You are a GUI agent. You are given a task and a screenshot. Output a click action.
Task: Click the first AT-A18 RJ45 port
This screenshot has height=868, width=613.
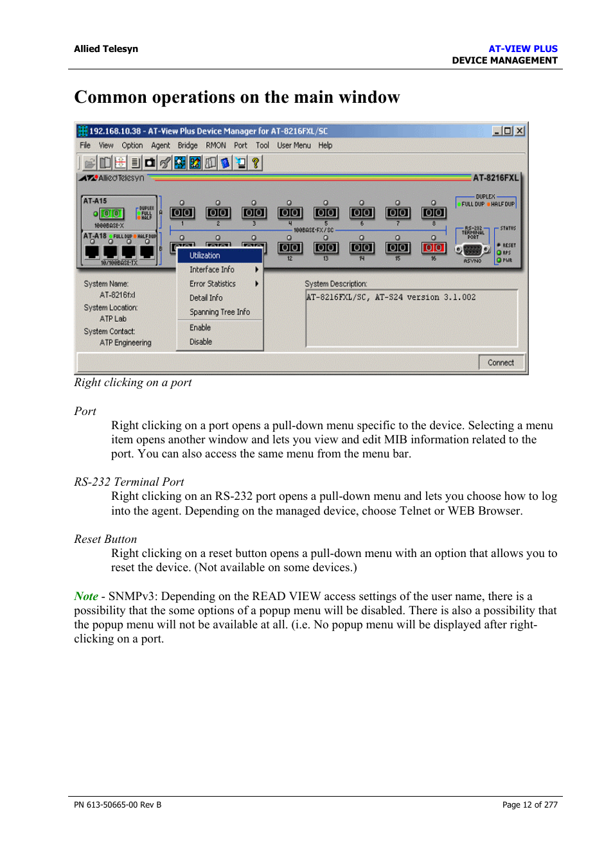[x=92, y=251]
